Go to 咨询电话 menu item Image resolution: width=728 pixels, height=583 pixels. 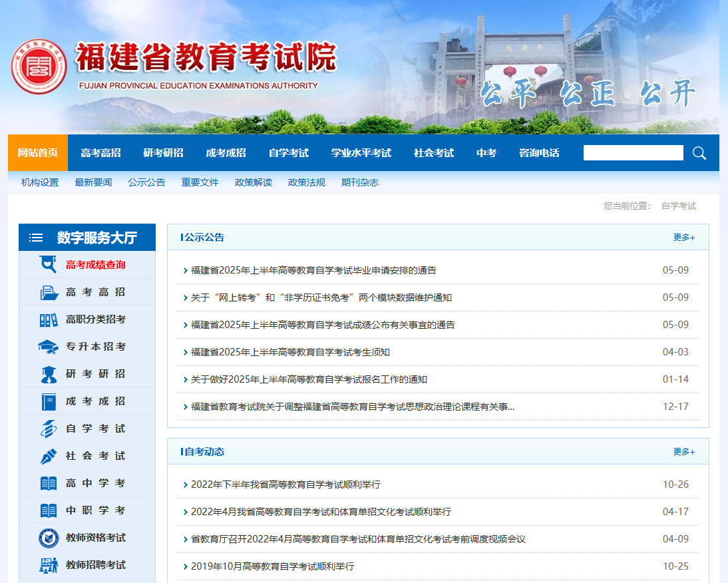[x=539, y=153]
